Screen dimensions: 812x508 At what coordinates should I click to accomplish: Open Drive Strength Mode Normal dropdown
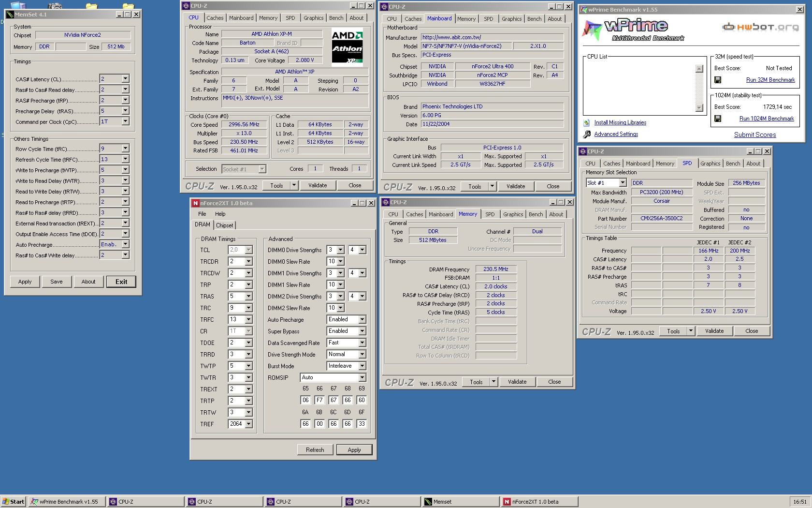pos(362,354)
